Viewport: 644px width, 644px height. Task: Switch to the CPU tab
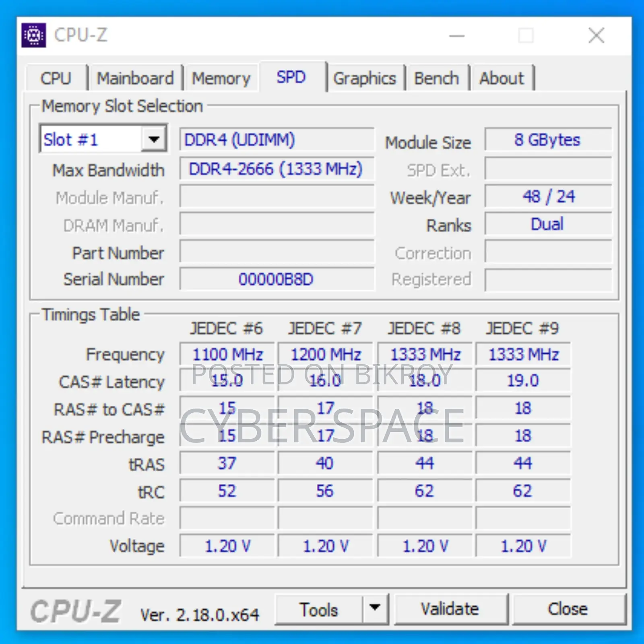point(56,78)
